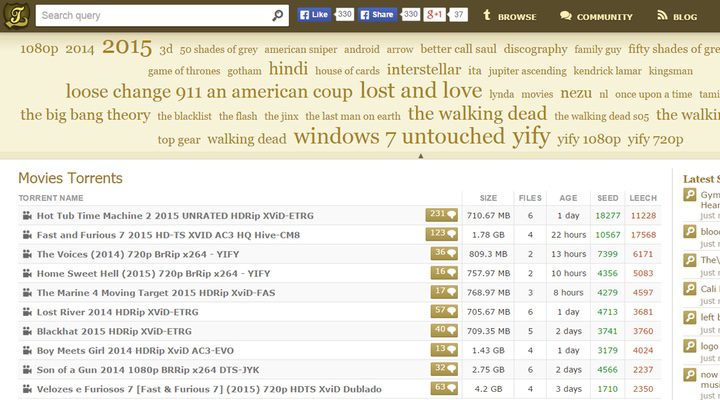Click the 'better call saul' tag
The image size is (720, 400).
pyautogui.click(x=458, y=49)
